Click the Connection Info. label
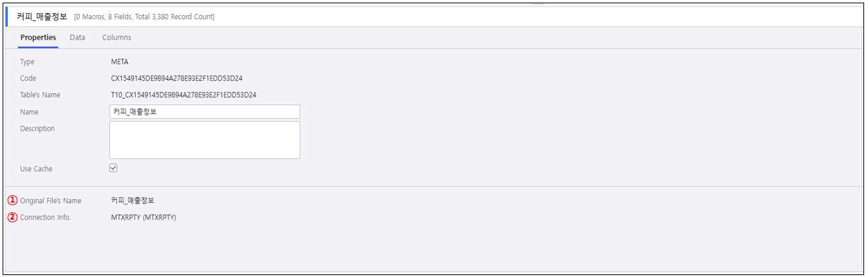The width and height of the screenshot is (868, 277). pos(45,218)
